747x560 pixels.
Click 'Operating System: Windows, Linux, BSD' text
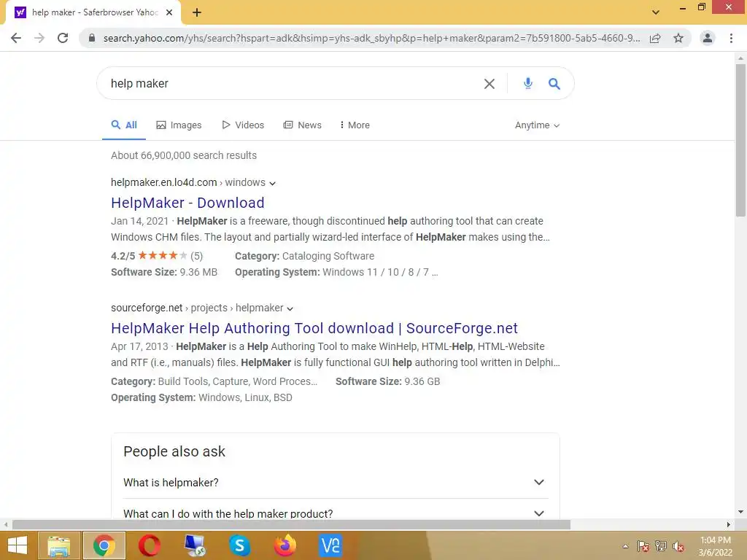tap(201, 397)
